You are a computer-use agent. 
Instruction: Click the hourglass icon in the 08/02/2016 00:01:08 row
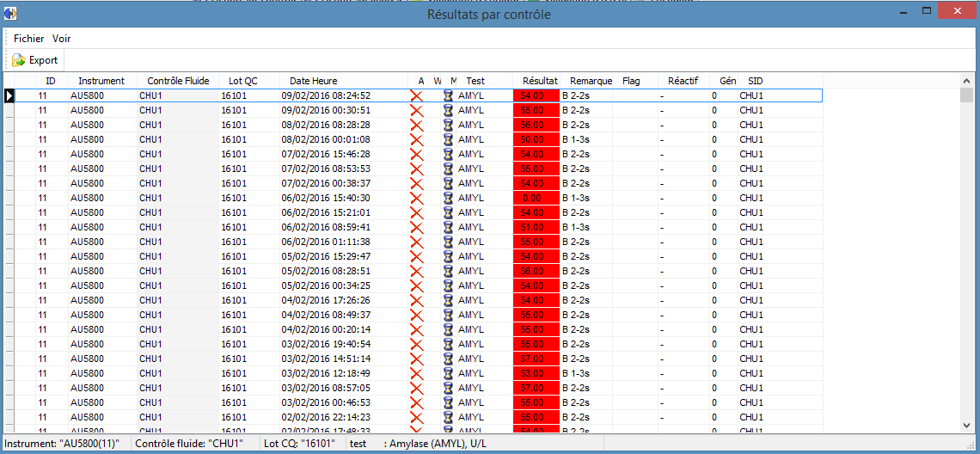[x=448, y=139]
